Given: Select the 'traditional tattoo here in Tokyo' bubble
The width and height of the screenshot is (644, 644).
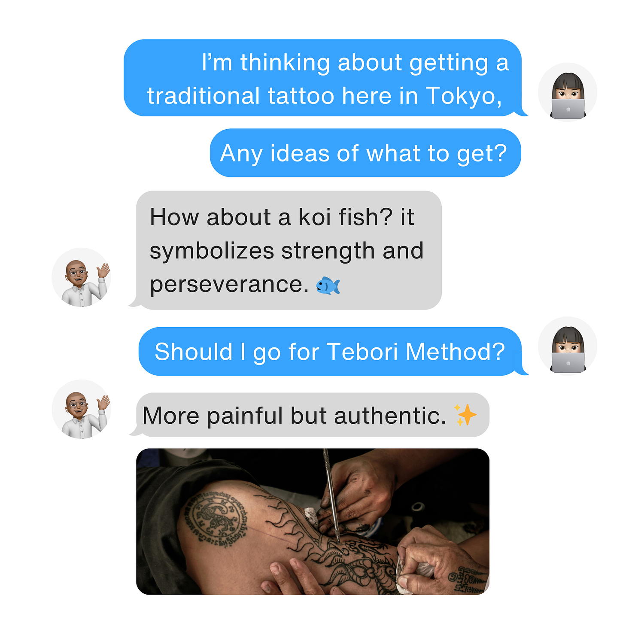Looking at the screenshot, I should click(x=323, y=78).
